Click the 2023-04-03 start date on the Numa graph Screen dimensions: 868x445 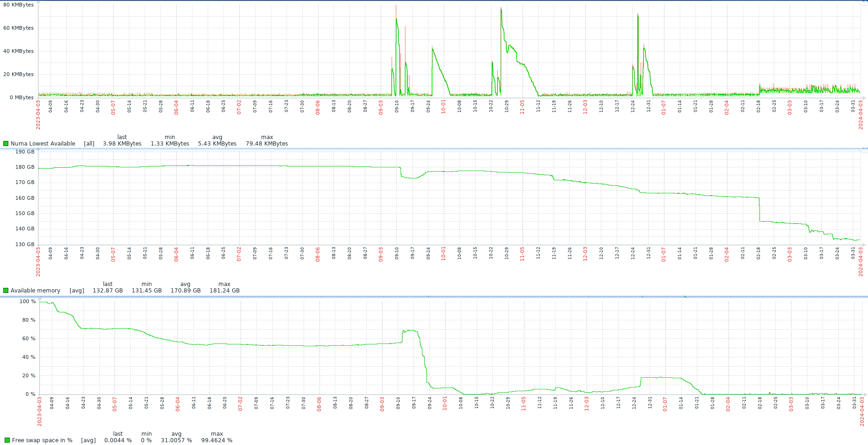(38, 115)
